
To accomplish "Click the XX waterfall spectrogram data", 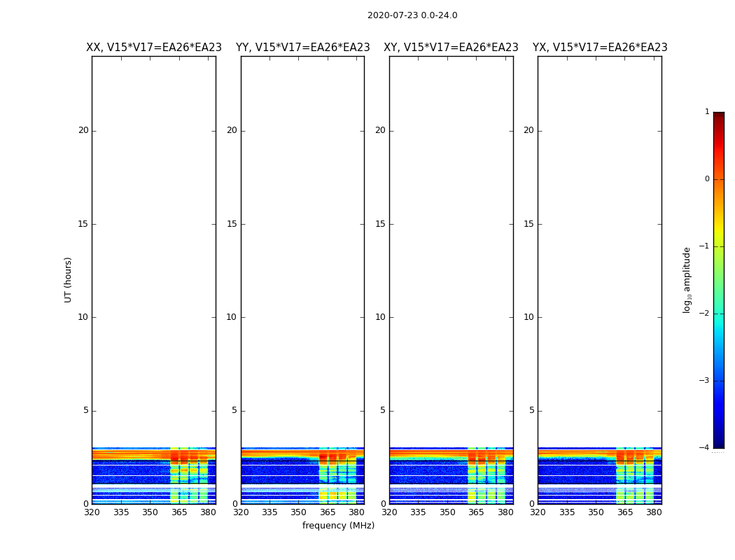I will pyautogui.click(x=154, y=475).
